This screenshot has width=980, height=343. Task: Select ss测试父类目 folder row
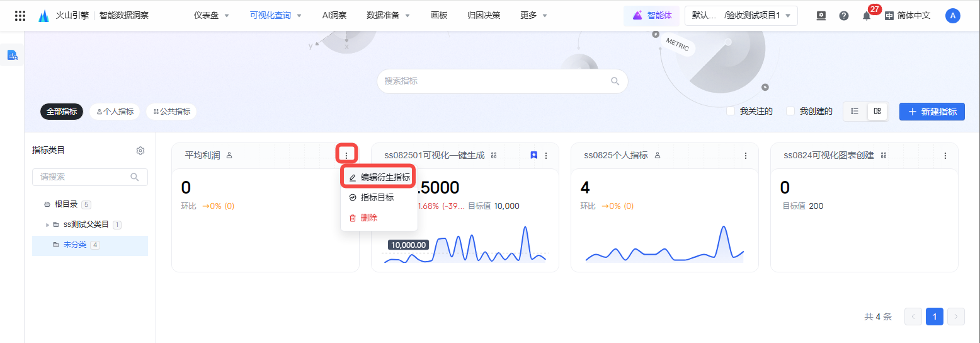[90, 225]
